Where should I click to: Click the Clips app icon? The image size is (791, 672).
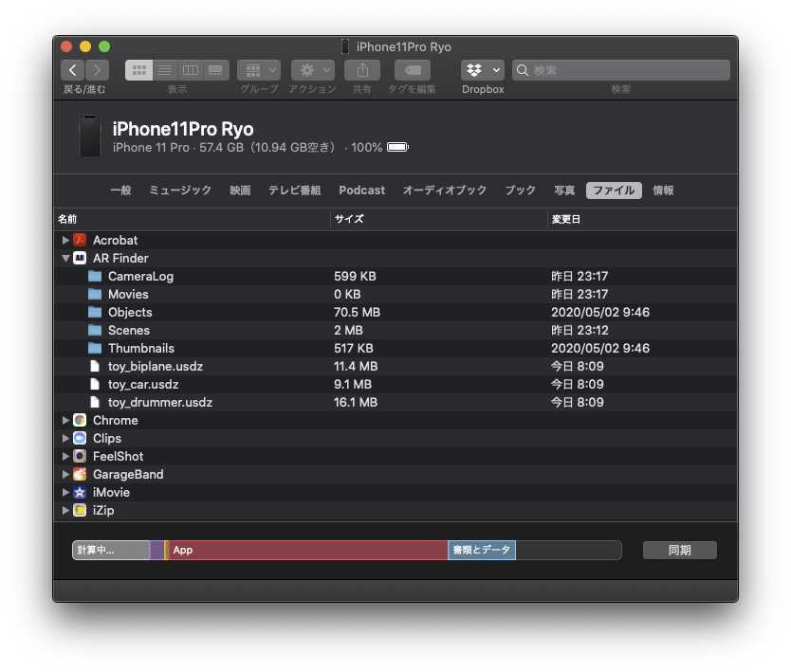pos(80,438)
